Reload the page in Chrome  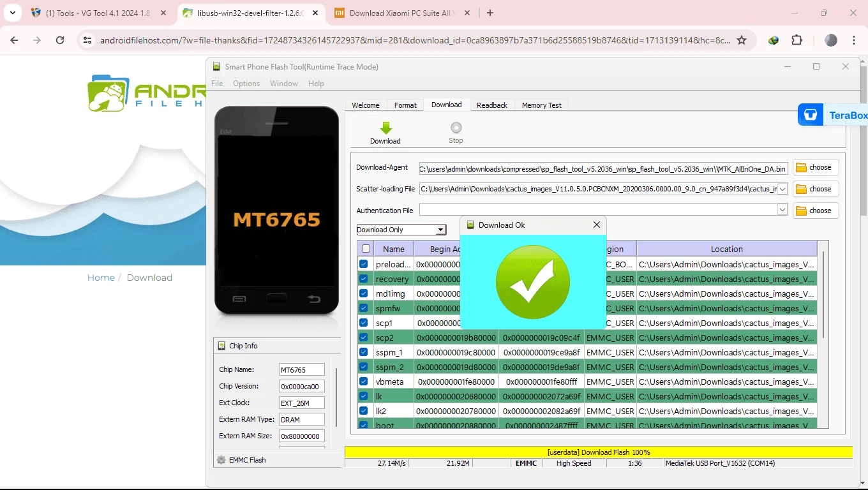pyautogui.click(x=60, y=40)
